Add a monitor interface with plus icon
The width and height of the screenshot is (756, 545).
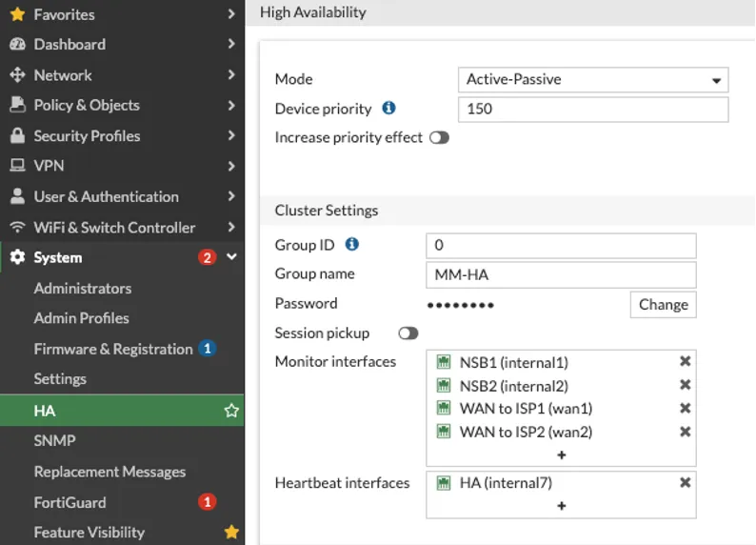561,454
